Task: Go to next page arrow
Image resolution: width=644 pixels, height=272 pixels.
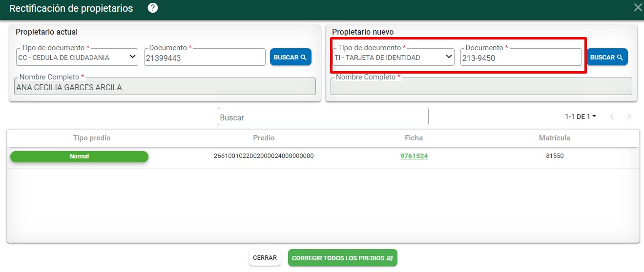Action: coord(629,117)
